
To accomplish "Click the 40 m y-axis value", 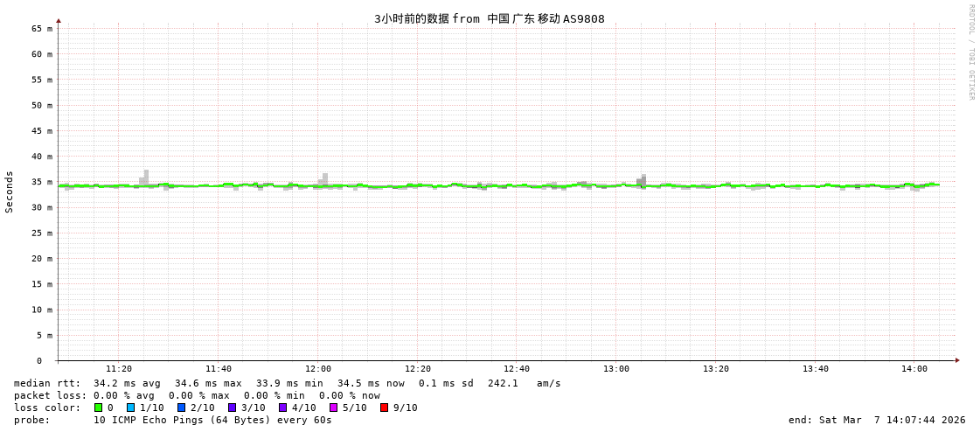I will [x=42, y=157].
